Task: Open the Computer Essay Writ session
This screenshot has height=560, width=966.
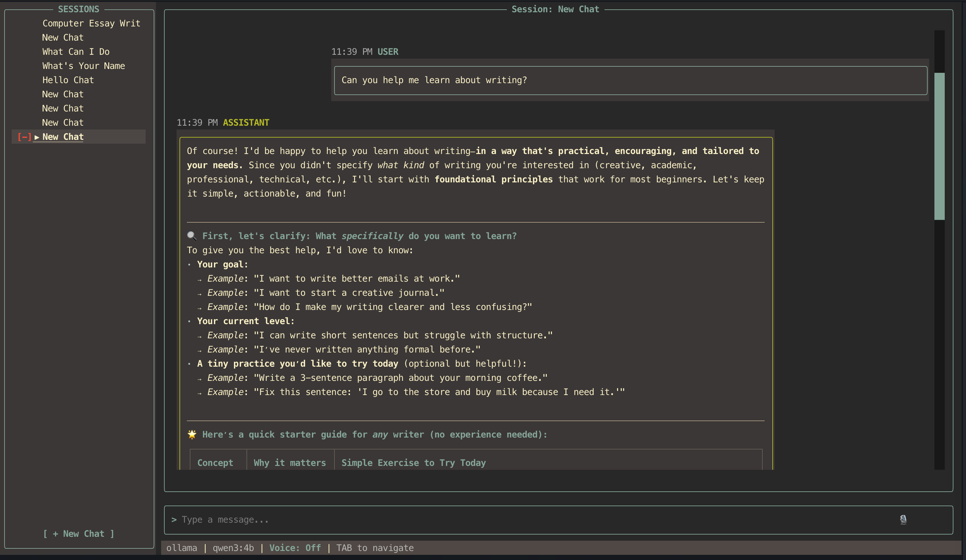Action: tap(91, 23)
